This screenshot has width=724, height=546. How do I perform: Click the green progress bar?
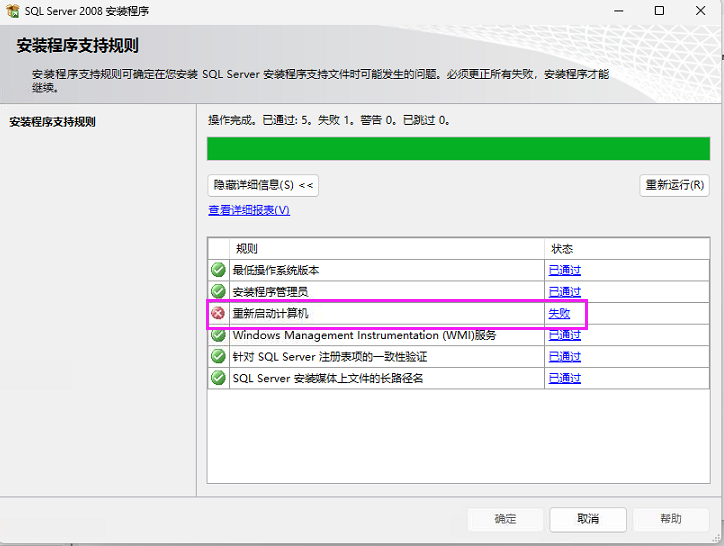click(458, 149)
